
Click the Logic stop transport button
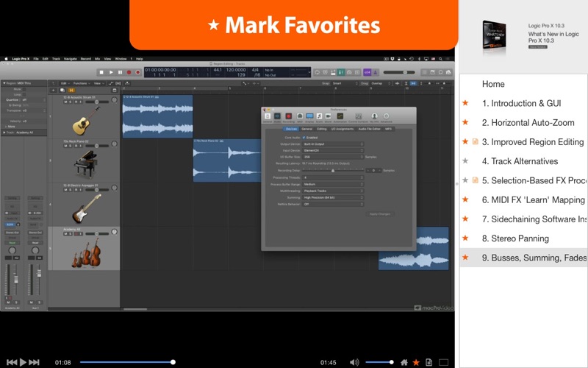click(x=101, y=72)
